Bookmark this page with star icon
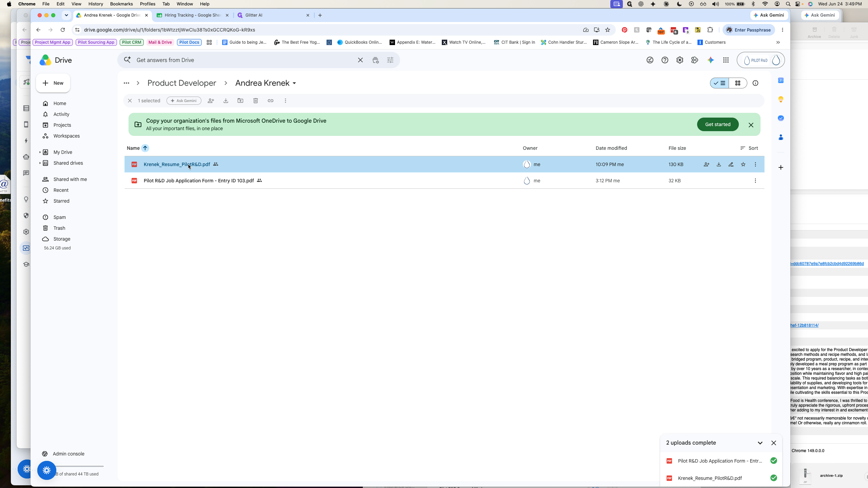Viewport: 868px width, 488px height. (608, 30)
